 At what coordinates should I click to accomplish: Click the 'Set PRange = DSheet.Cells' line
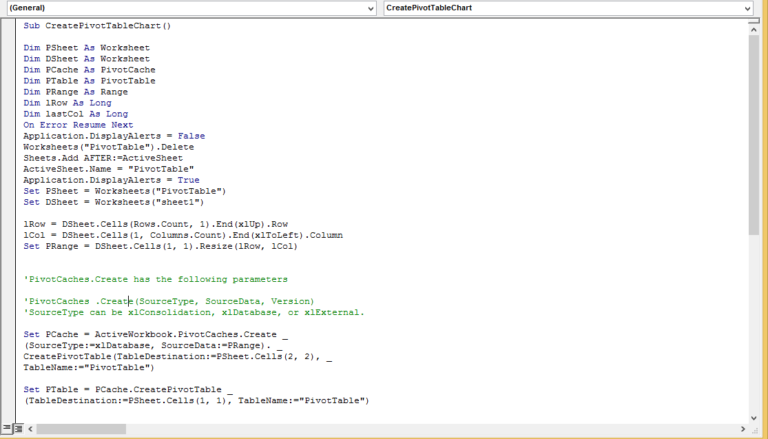click(160, 246)
